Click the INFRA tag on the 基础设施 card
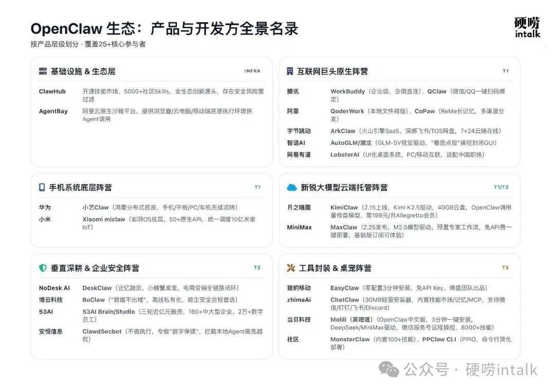This screenshot has width=555, height=392. pyautogui.click(x=252, y=71)
